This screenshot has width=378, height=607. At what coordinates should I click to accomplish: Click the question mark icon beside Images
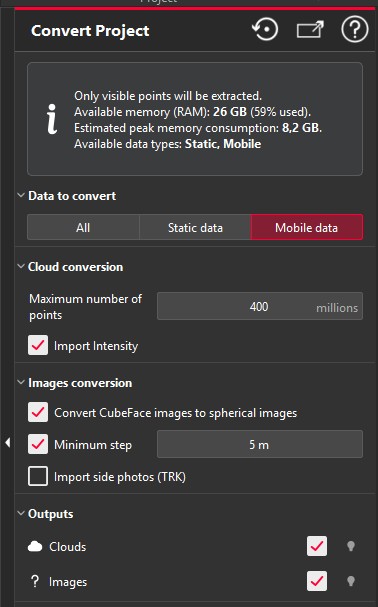click(35, 581)
